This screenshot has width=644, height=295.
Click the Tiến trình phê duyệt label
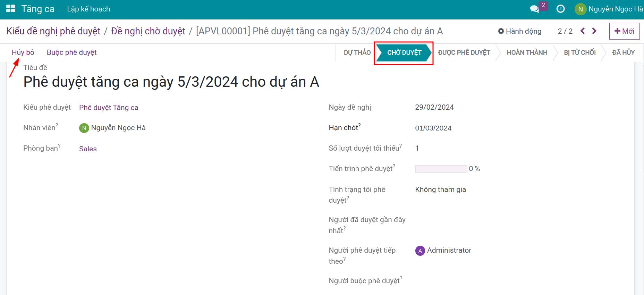pos(362,168)
